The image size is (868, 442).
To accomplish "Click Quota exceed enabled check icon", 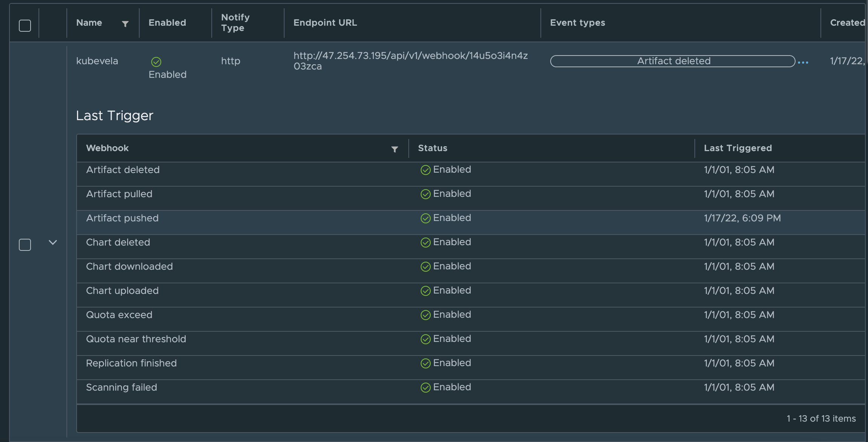I will (x=425, y=315).
